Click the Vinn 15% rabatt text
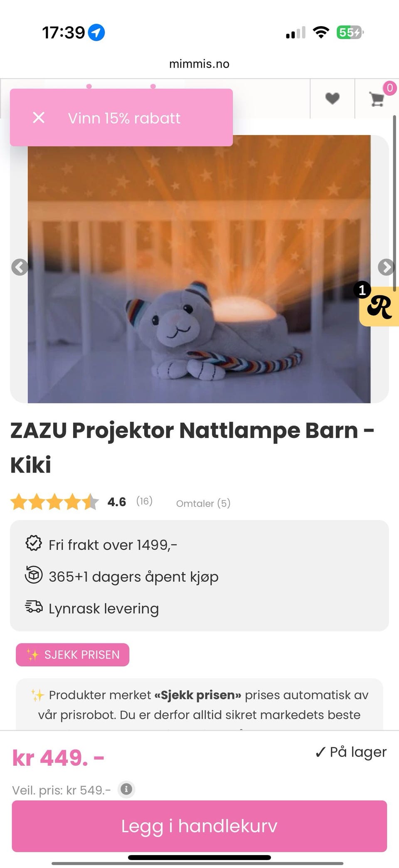Viewport: 399px width, 868px height. (x=124, y=118)
